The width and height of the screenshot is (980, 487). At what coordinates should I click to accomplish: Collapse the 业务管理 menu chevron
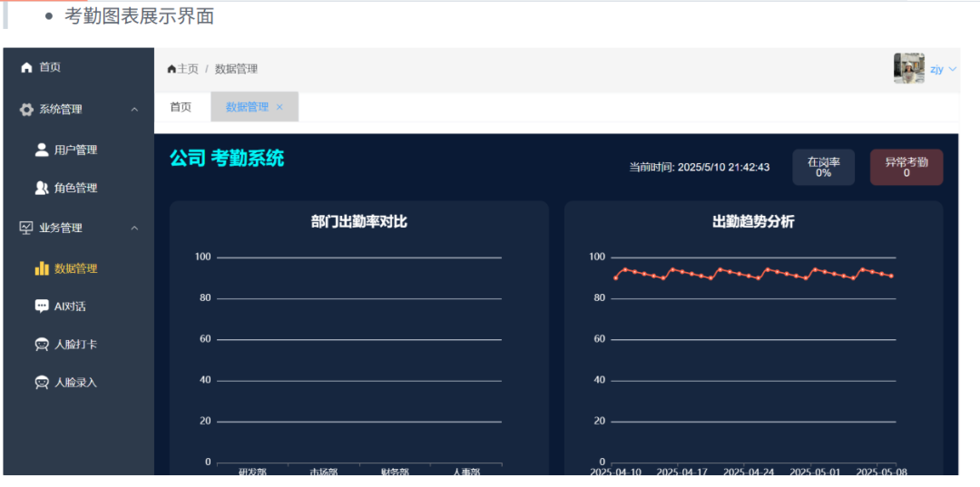[x=134, y=228]
